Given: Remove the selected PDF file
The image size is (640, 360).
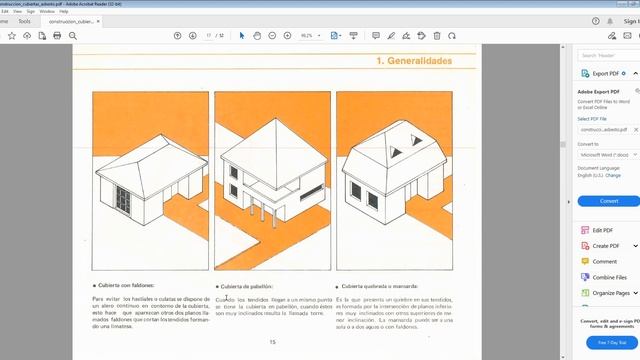Looking at the screenshot, I should pyautogui.click(x=636, y=130).
